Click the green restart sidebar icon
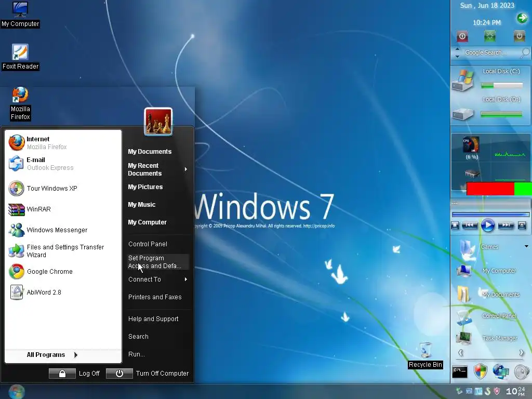532x399 pixels. 490,36
